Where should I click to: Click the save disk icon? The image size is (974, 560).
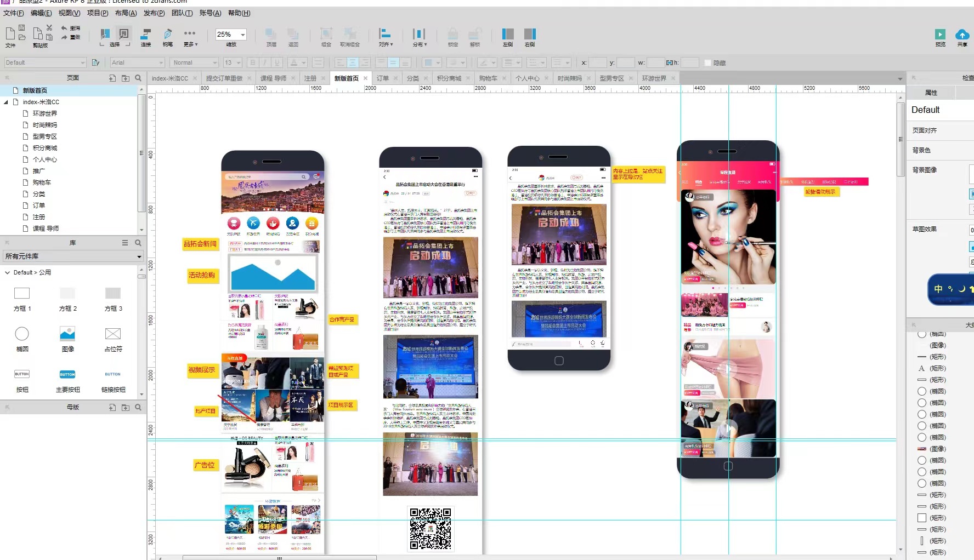pos(22,28)
